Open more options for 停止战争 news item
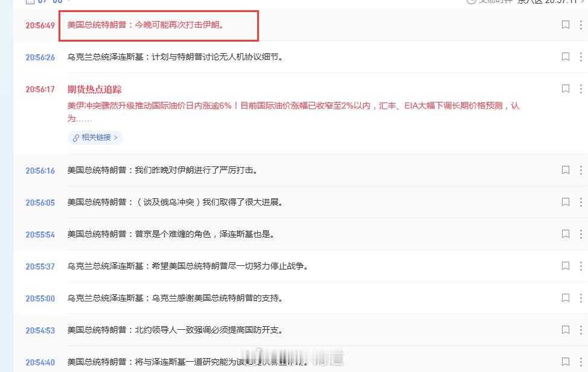Image resolution: width=588 pixels, height=372 pixels. tap(581, 266)
